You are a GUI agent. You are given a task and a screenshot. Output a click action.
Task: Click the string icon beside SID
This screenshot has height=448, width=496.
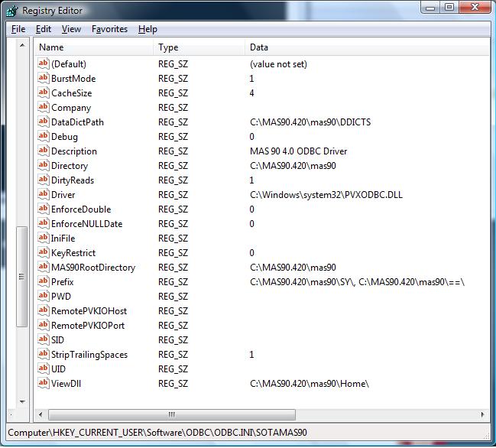coord(44,340)
